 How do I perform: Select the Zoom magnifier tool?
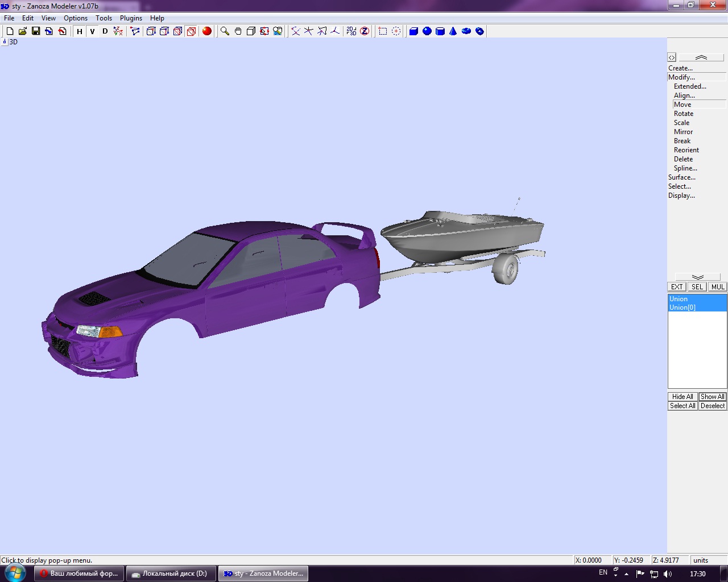pyautogui.click(x=225, y=31)
